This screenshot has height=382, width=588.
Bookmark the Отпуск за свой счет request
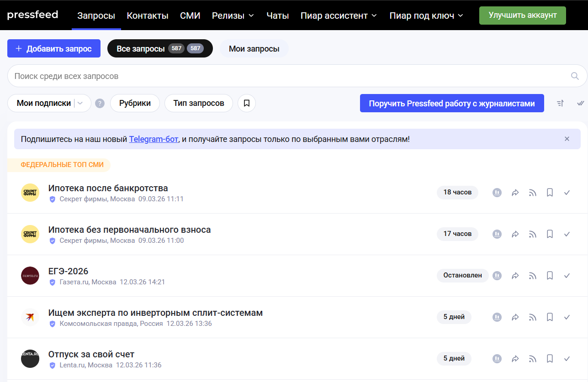[550, 359]
